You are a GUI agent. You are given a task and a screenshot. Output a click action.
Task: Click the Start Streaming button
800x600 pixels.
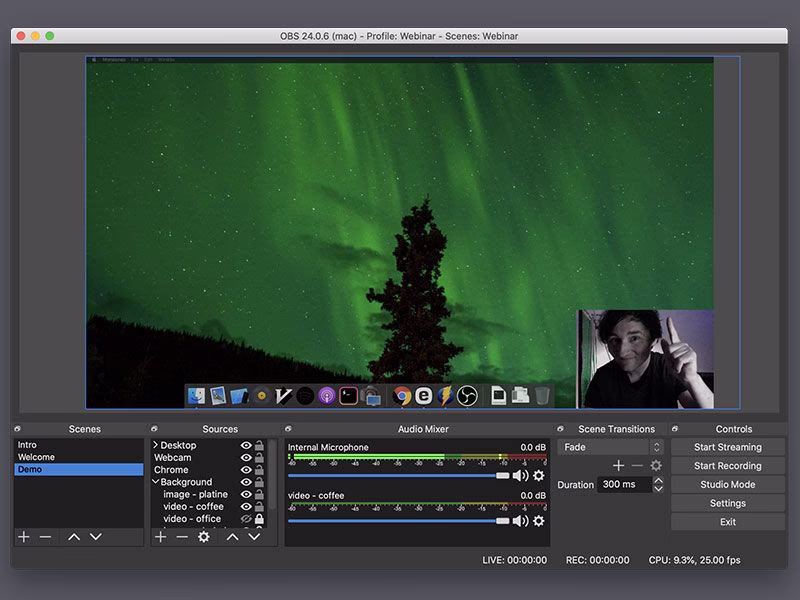pyautogui.click(x=727, y=447)
